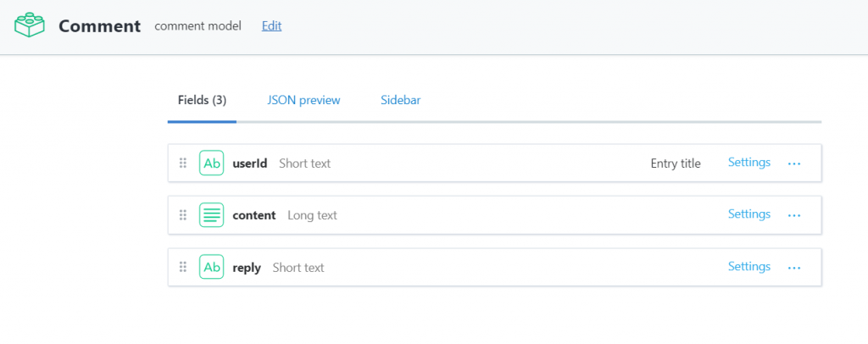Click the userId field drag handle
This screenshot has height=344, width=868.
pyautogui.click(x=183, y=163)
